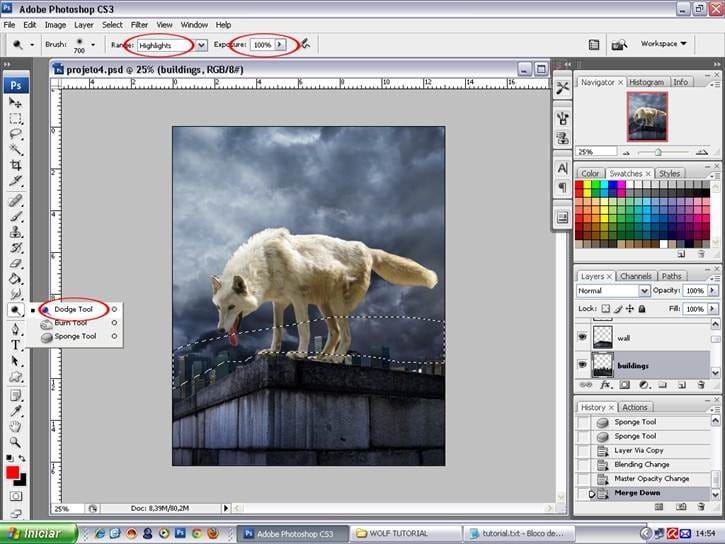
Task: Delete current state in History panel
Action: click(x=701, y=507)
